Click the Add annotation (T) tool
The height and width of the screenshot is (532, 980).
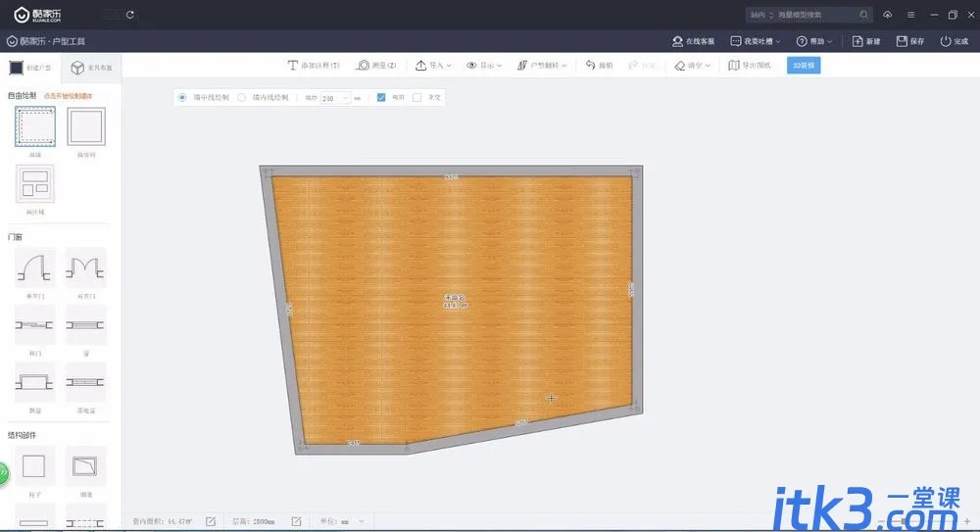[314, 65]
